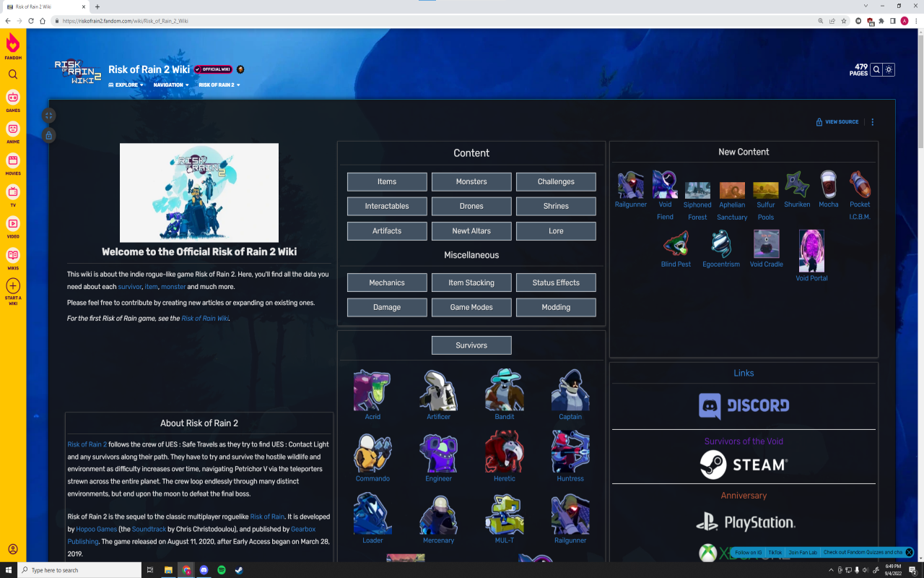Screen dimensions: 924x578
Task: Select the Heretic survivor icon
Action: coord(505,452)
